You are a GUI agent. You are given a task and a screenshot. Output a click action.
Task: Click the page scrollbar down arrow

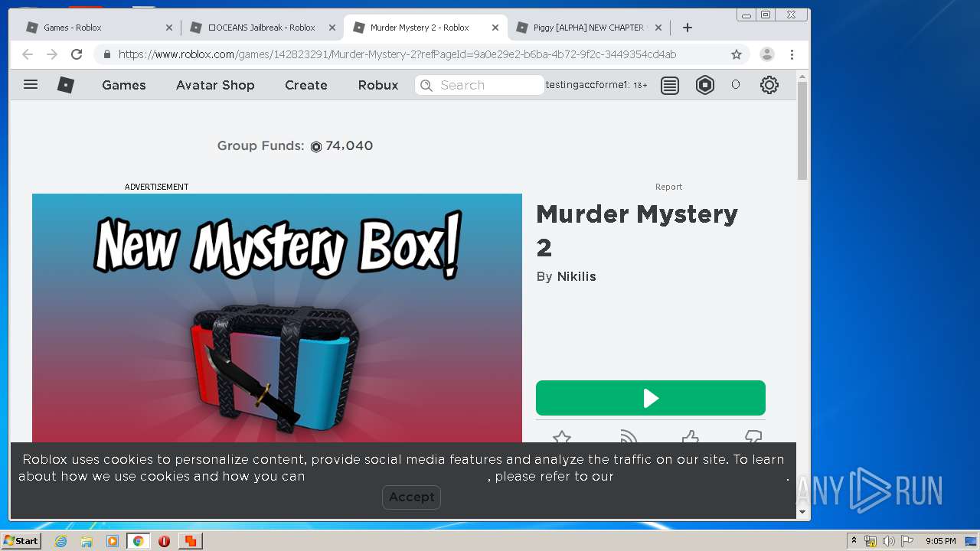[802, 512]
